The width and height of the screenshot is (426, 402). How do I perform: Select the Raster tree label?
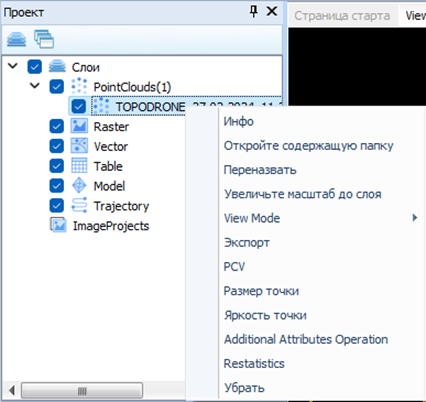(x=111, y=127)
